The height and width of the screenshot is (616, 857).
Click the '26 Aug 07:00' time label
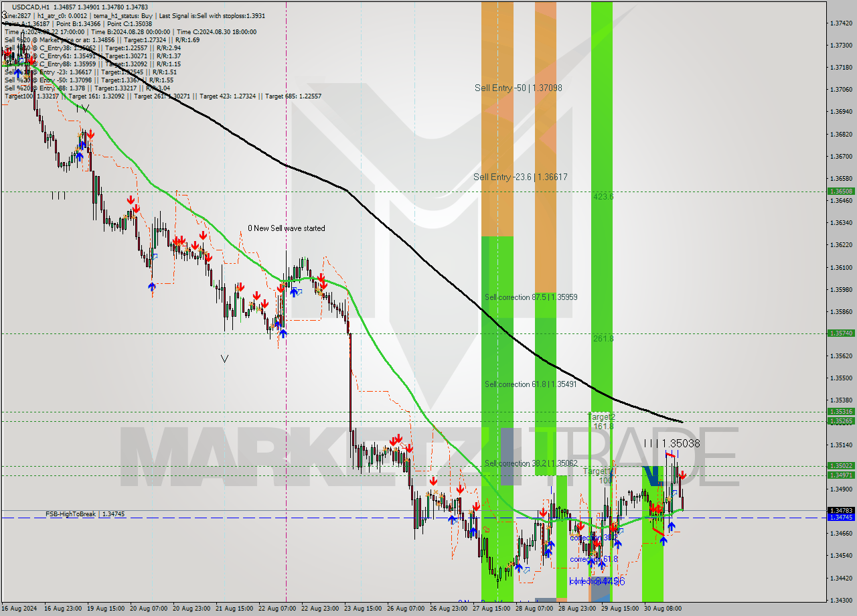(406, 609)
